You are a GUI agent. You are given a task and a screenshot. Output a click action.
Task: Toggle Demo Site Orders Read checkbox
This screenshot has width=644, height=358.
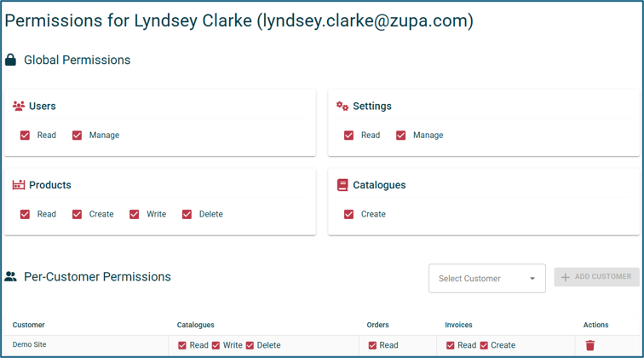point(372,345)
